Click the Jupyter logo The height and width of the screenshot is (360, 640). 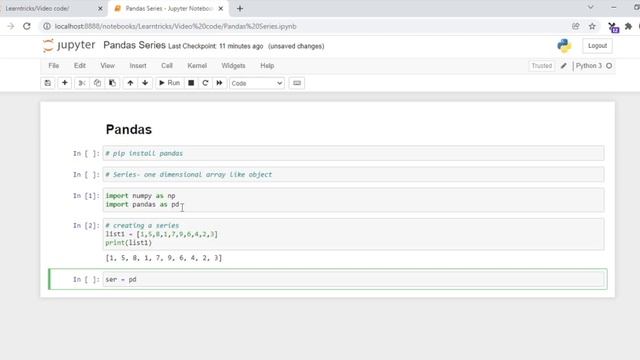coord(69,45)
